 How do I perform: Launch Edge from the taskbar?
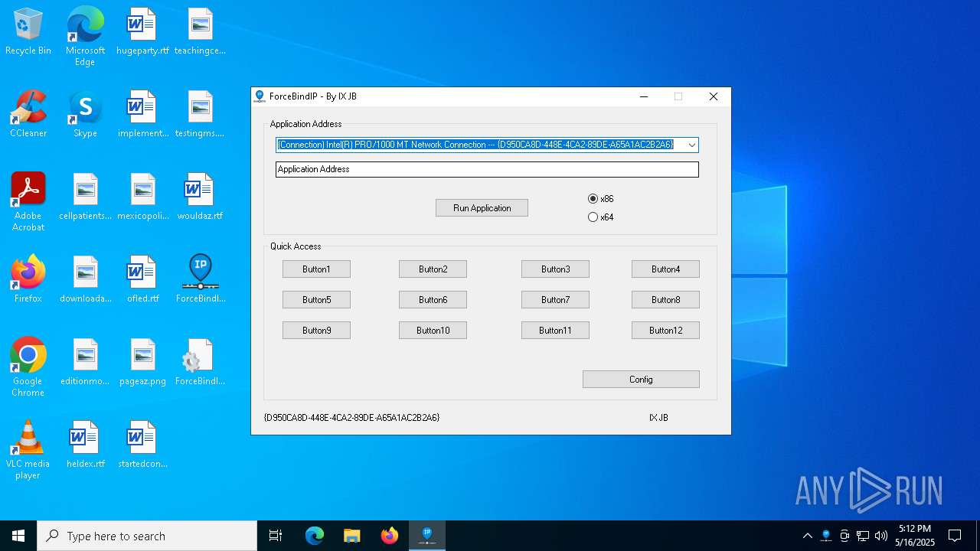click(315, 536)
